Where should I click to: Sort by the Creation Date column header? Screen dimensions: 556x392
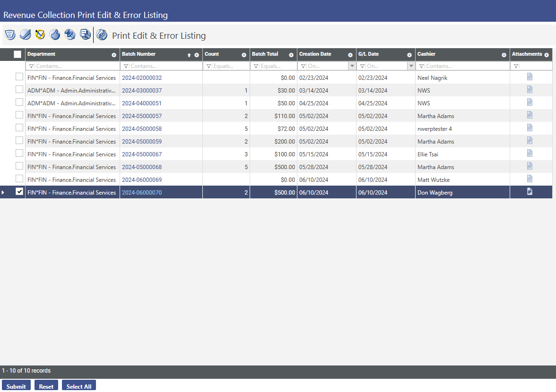[x=315, y=54]
